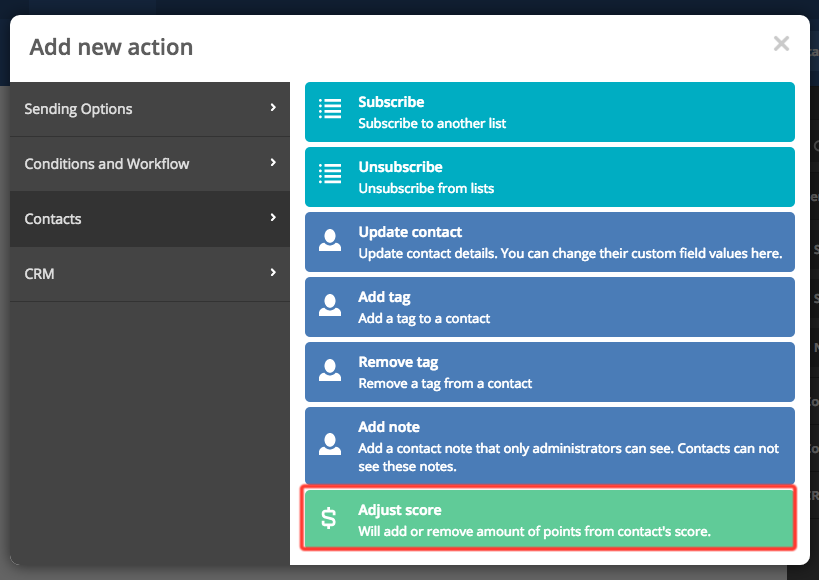Close the Add new action dialog
This screenshot has width=819, height=580.
781,44
